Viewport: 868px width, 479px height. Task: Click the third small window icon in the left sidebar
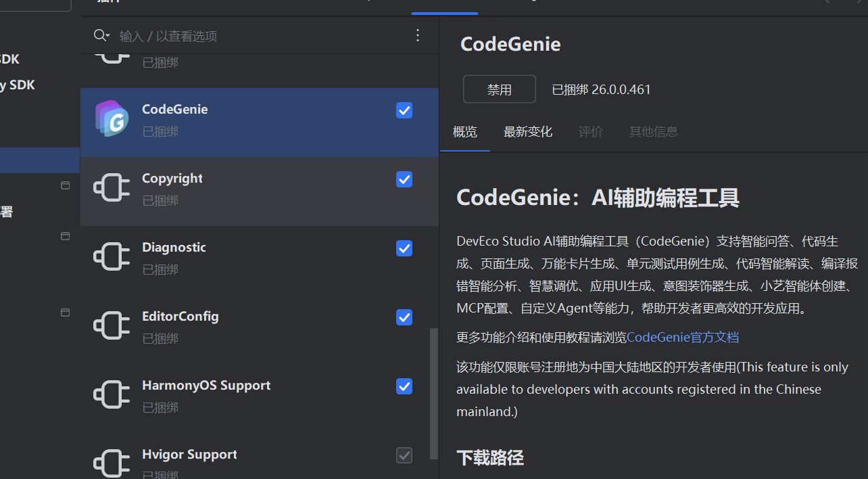point(66,313)
